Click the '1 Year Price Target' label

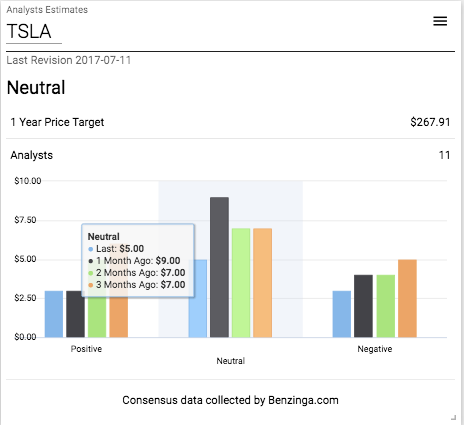(57, 122)
